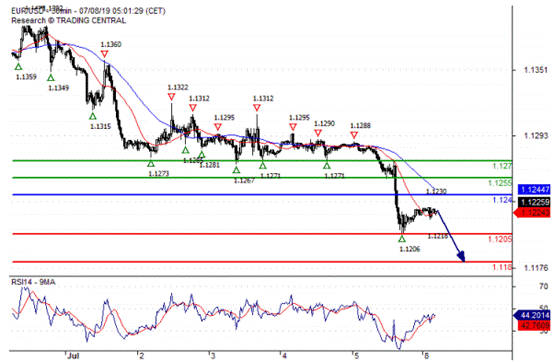Click the green up-triangle marker at 1.1359

click(18, 66)
